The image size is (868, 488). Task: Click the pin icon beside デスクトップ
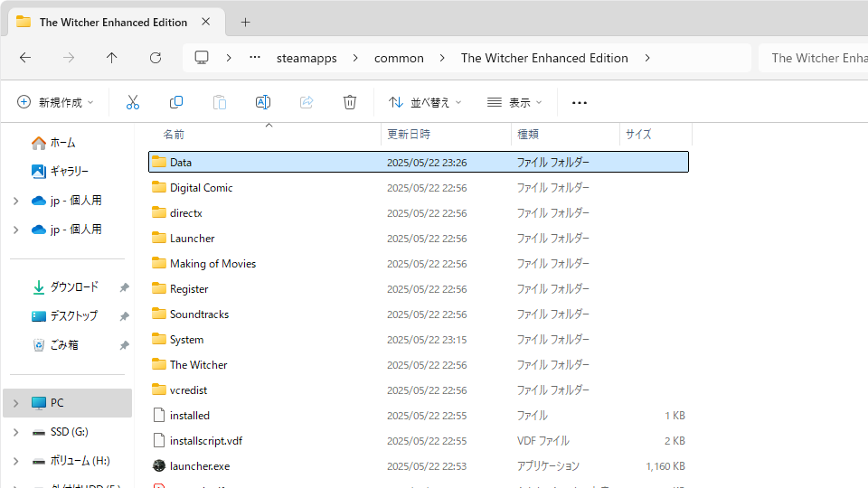(x=124, y=316)
